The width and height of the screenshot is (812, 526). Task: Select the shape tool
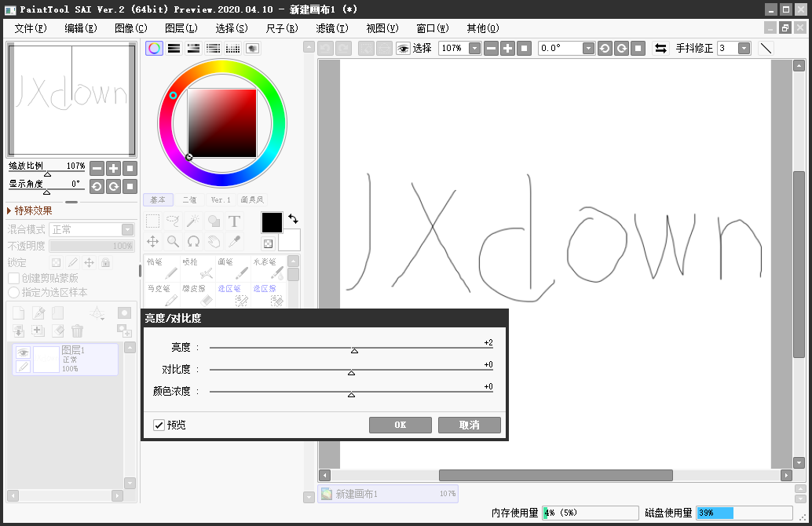click(214, 221)
